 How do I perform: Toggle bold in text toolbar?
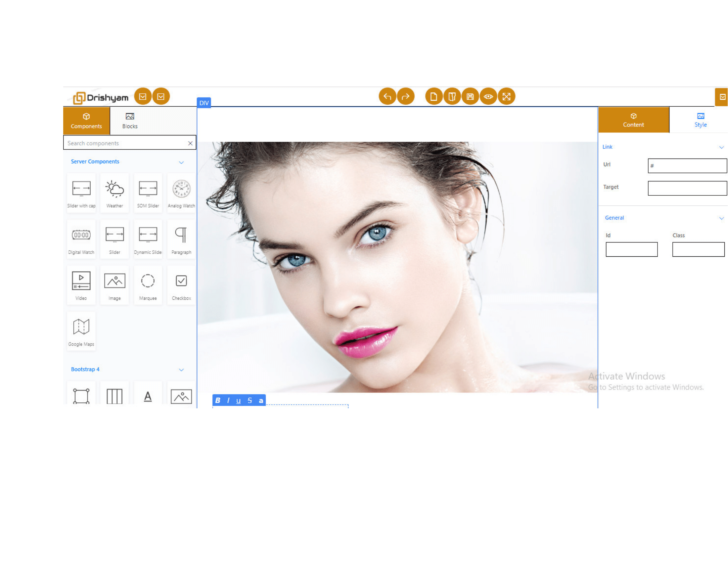[218, 401]
